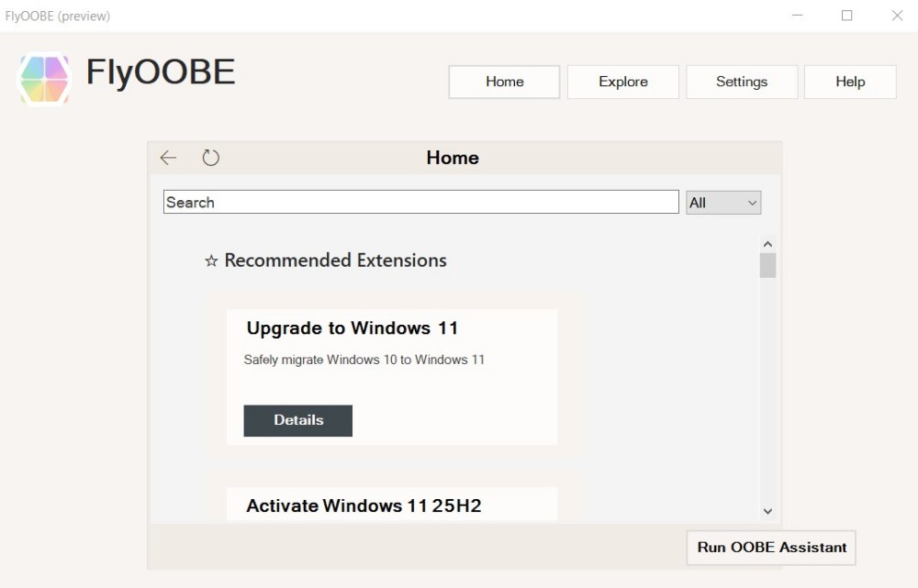Click the back arrow in the Home panel
Screen dimensions: 918x588
click(168, 157)
